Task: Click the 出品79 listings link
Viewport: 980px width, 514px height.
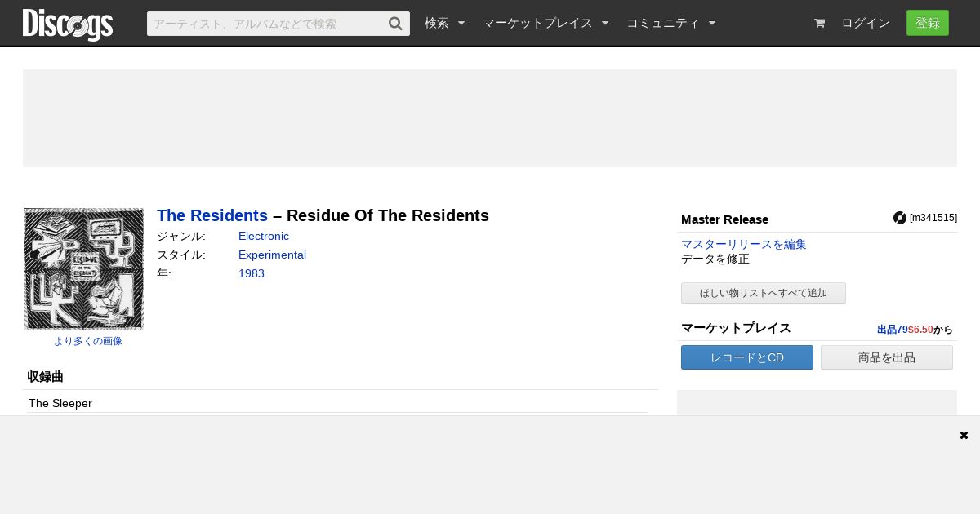Action: (893, 330)
